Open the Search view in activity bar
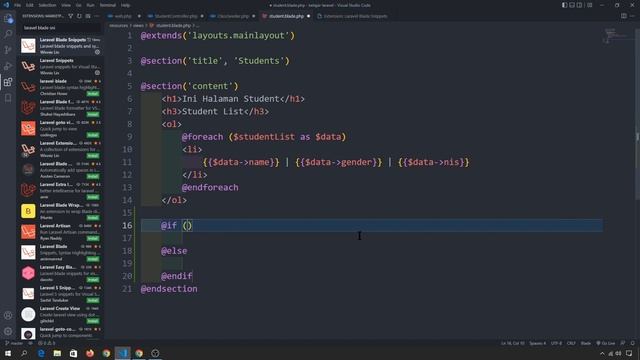The image size is (640, 360). [8, 34]
